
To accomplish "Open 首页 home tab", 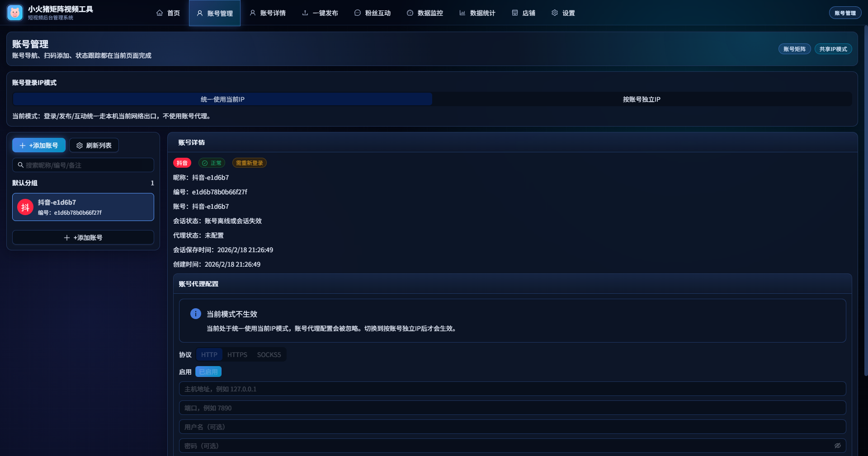I will [168, 13].
